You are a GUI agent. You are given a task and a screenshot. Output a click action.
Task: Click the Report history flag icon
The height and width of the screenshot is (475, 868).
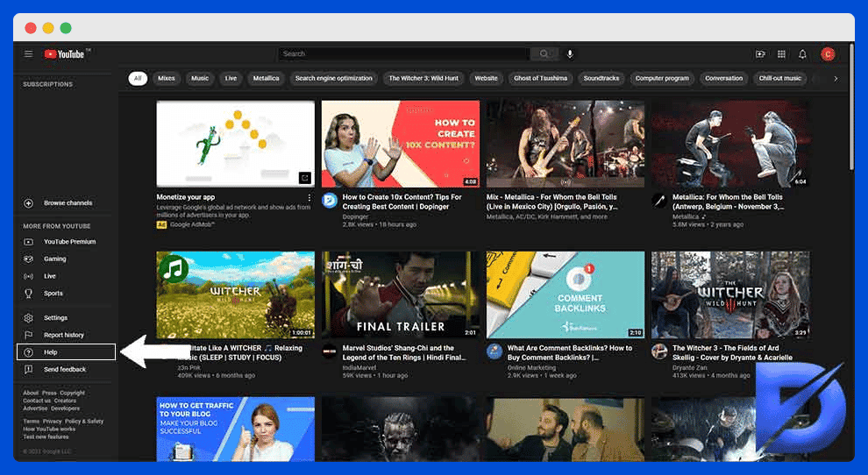click(28, 335)
